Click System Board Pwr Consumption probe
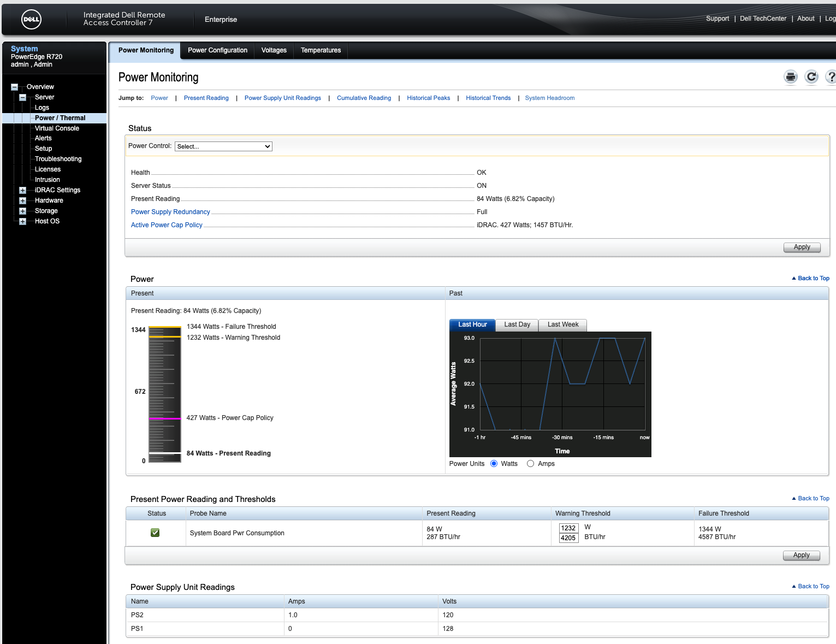The image size is (836, 644). pos(237,533)
